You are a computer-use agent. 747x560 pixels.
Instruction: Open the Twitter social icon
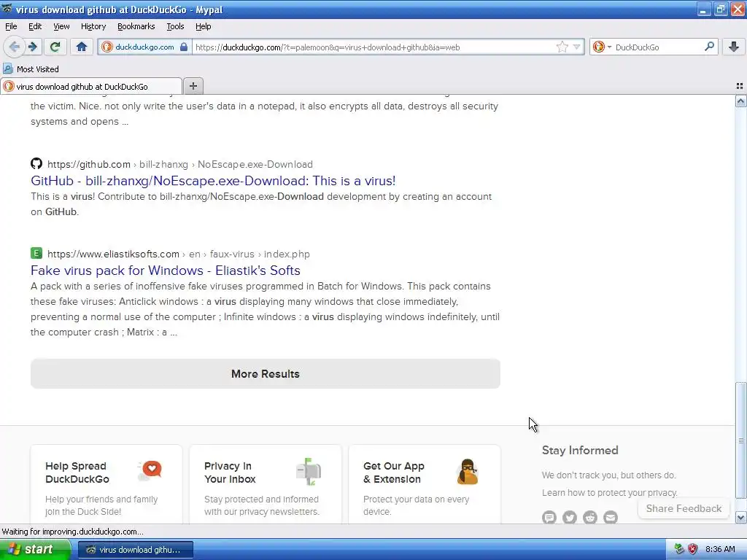(x=569, y=517)
